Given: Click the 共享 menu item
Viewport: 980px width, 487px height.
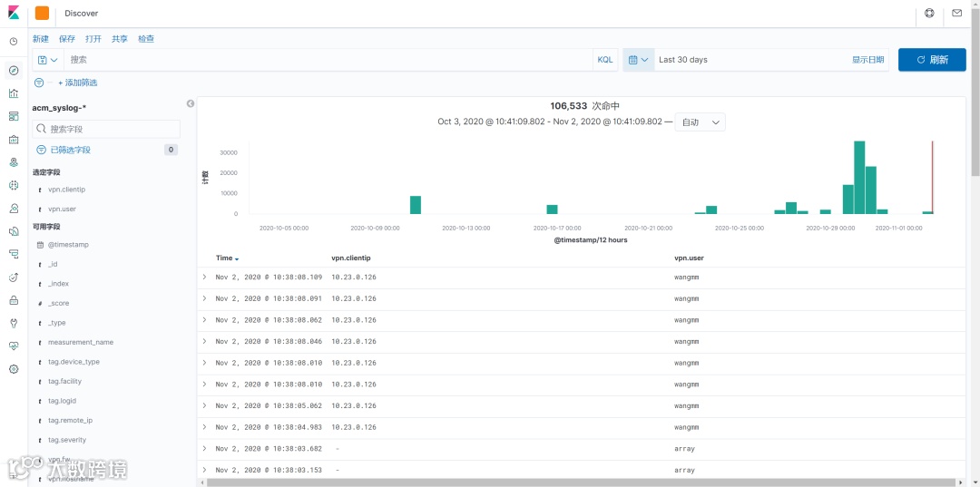Looking at the screenshot, I should [x=120, y=39].
